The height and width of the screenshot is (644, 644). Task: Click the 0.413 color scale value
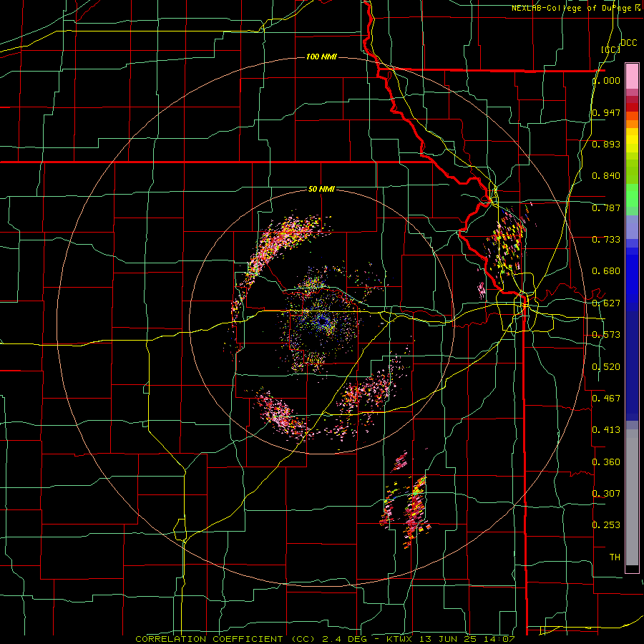pos(606,429)
